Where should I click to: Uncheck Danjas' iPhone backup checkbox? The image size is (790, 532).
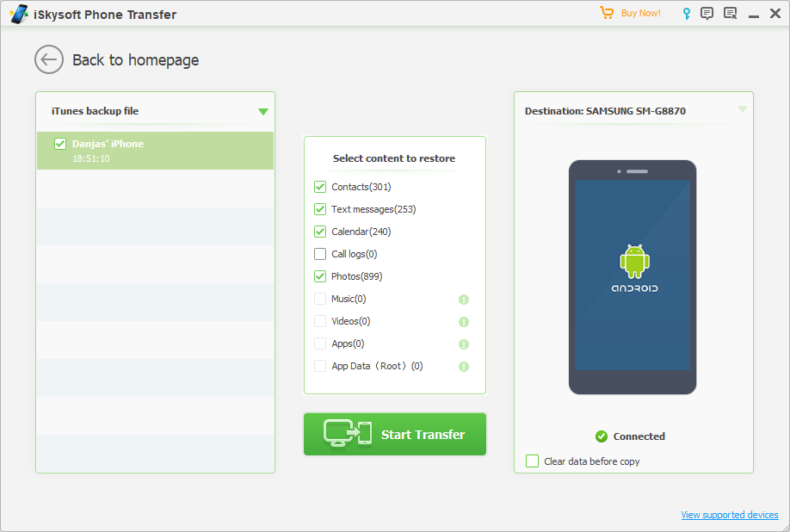pos(60,144)
